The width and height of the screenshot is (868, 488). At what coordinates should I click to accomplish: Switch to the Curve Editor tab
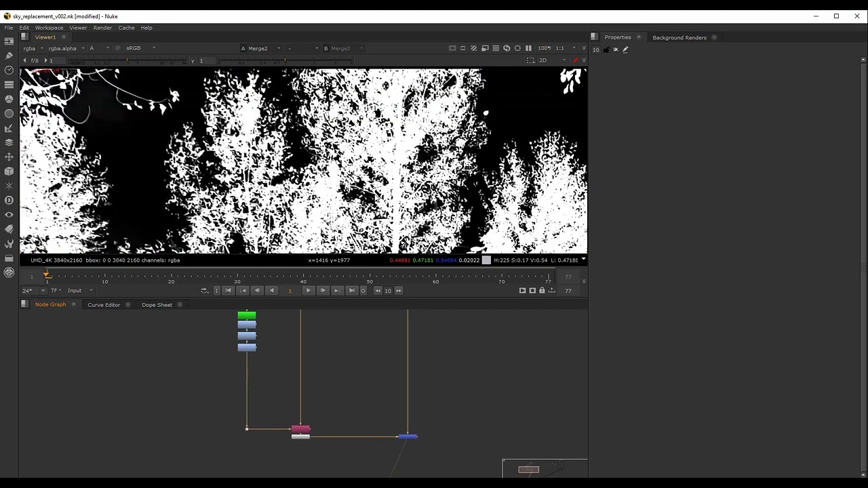pos(104,305)
